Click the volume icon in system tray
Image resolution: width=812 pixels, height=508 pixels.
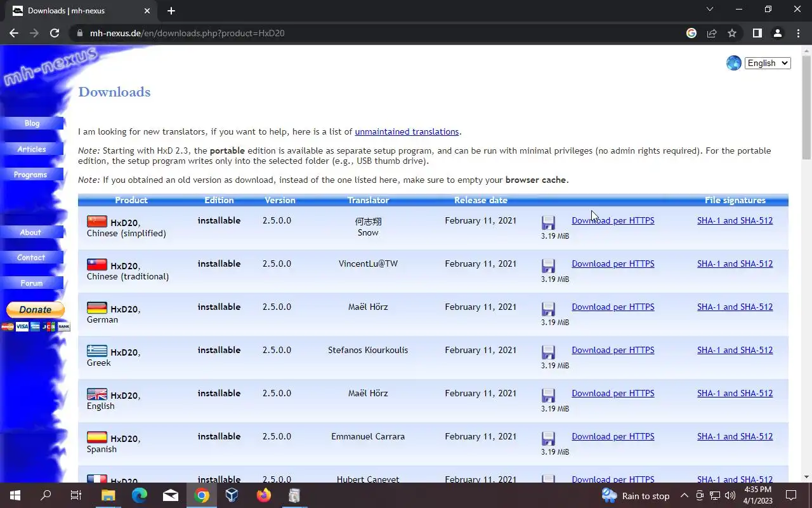click(730, 495)
